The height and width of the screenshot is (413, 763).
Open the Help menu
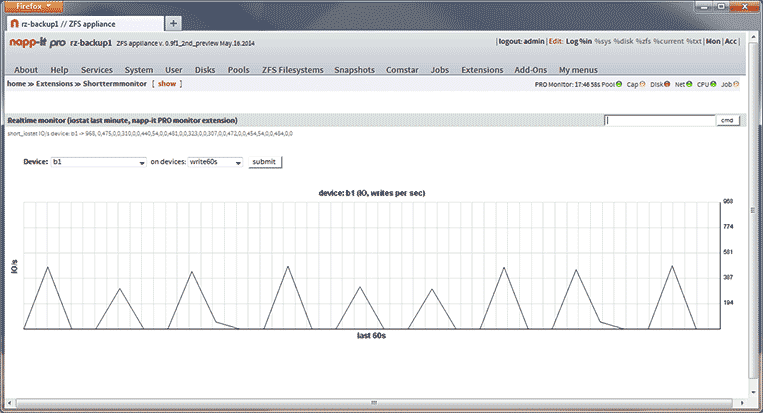[59, 70]
